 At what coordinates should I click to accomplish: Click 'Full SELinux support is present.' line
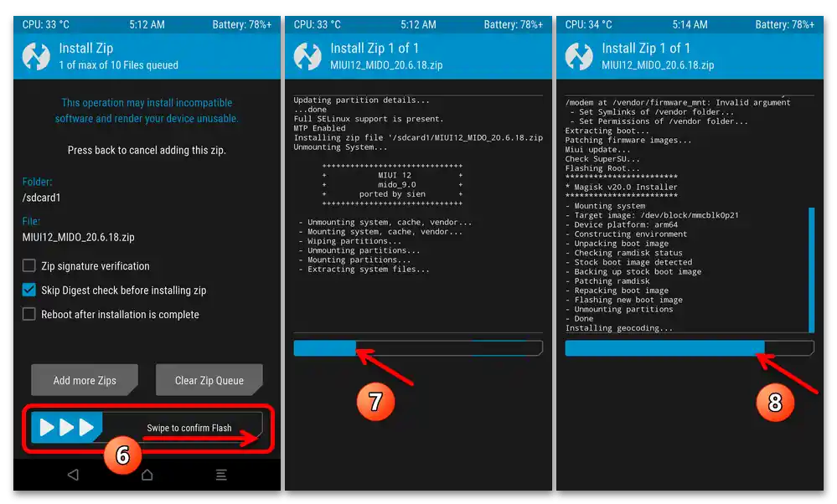click(x=369, y=119)
